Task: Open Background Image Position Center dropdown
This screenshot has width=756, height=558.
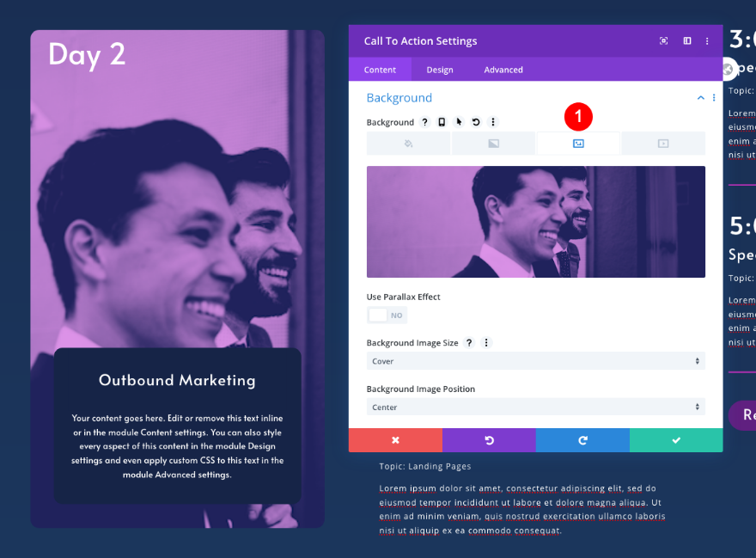Action: [536, 407]
